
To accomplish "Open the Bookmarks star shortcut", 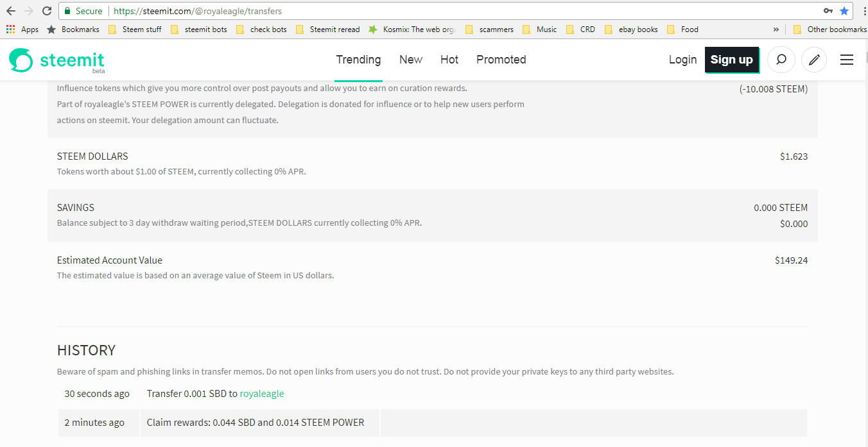I will [x=73, y=30].
